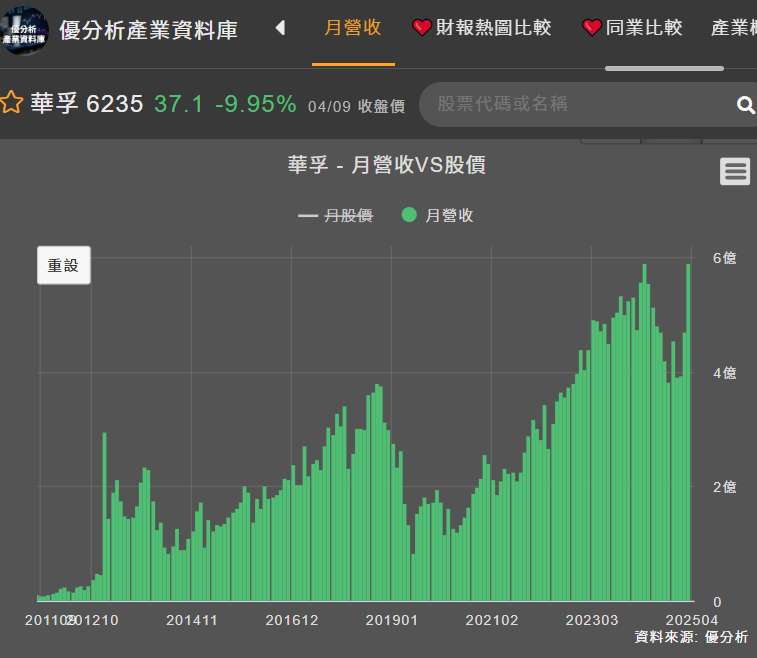Click the horizontal scrollbar under the tabs
757x658 pixels.
[x=664, y=68]
